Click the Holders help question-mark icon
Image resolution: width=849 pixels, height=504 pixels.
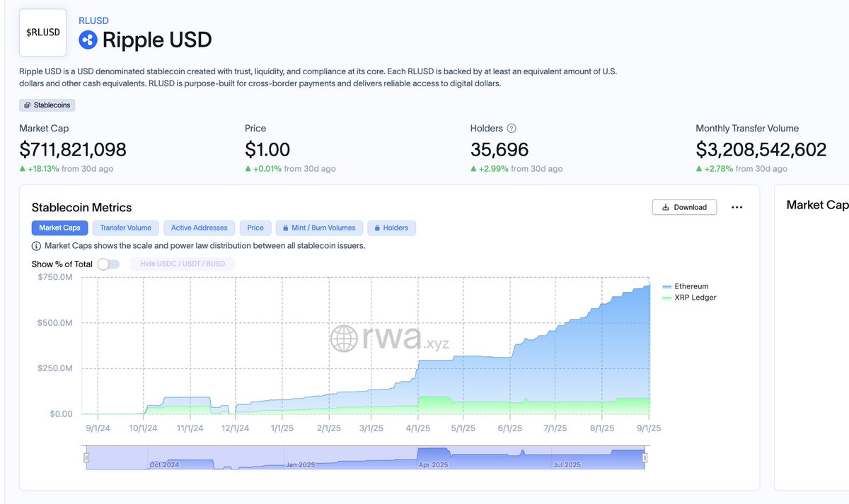click(512, 129)
